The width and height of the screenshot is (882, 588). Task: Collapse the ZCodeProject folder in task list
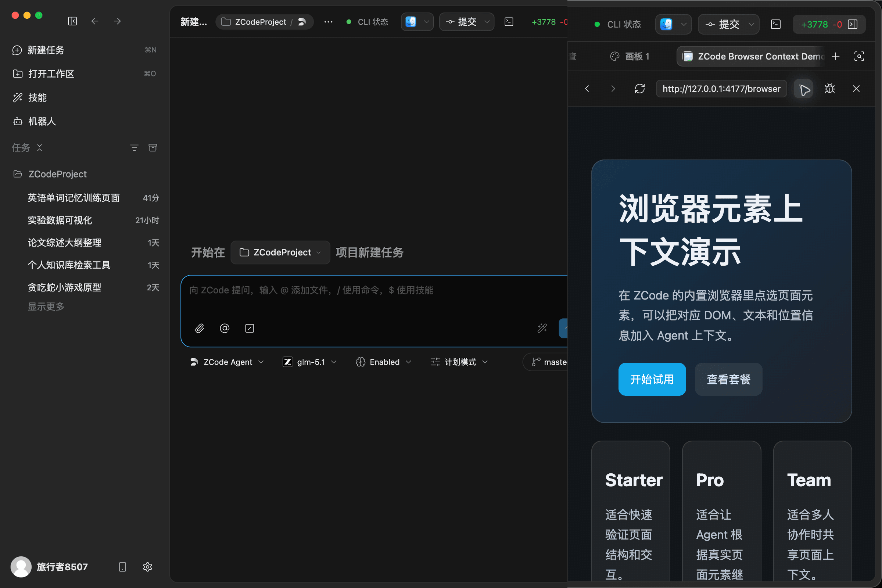(x=85, y=174)
